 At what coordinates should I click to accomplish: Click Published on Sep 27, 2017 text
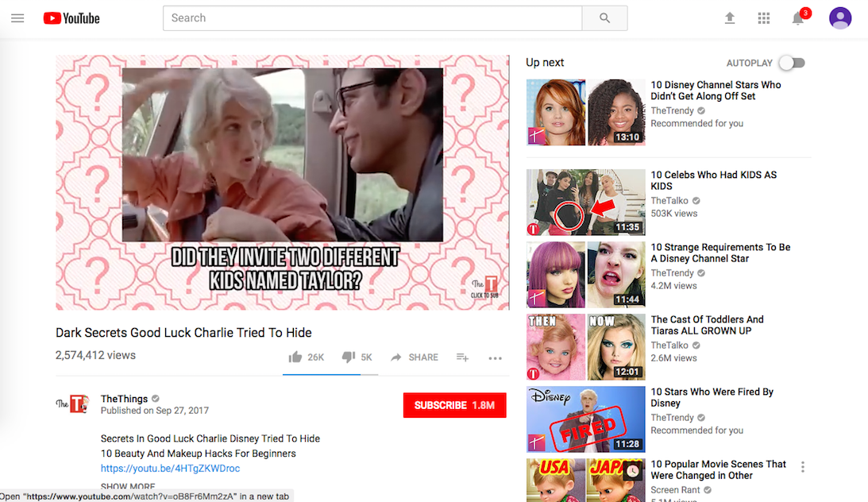click(x=154, y=411)
